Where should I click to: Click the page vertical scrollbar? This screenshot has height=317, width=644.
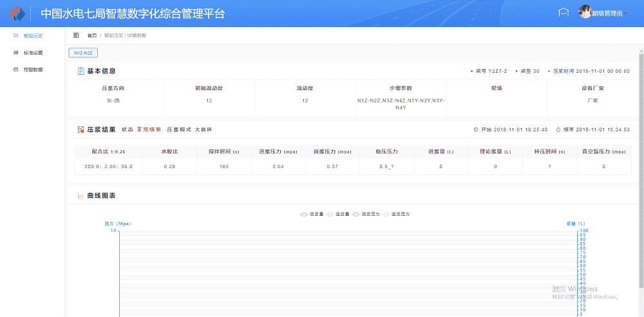pos(640,161)
